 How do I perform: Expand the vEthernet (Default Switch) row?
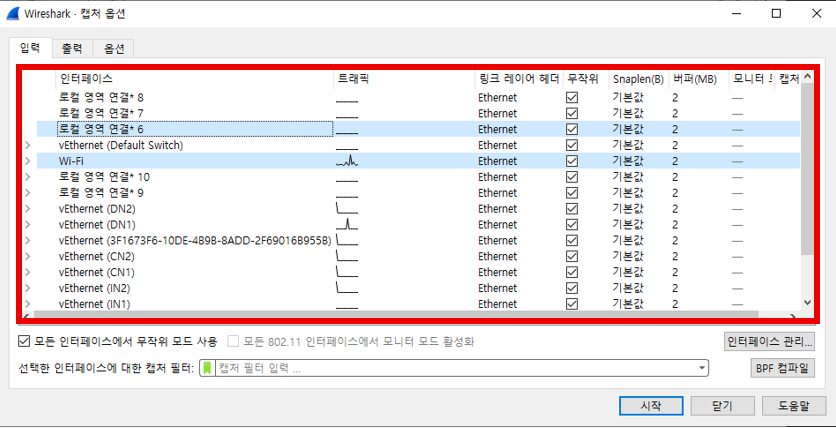click(x=27, y=145)
